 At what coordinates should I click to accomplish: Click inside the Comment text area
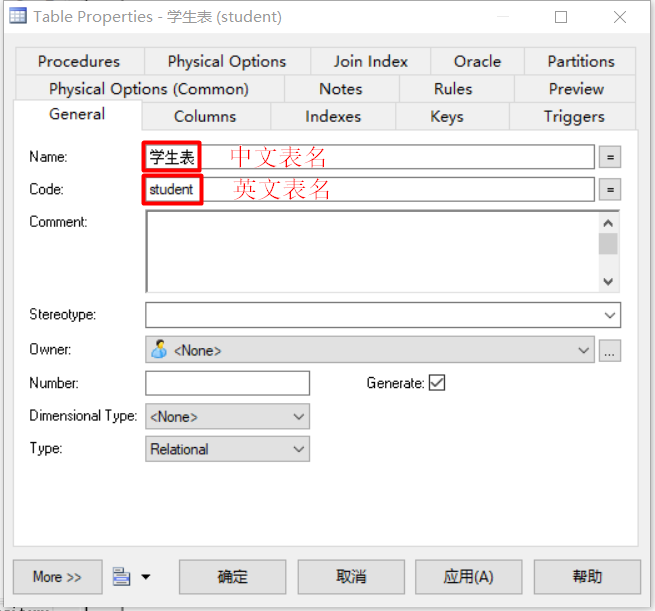click(372, 251)
